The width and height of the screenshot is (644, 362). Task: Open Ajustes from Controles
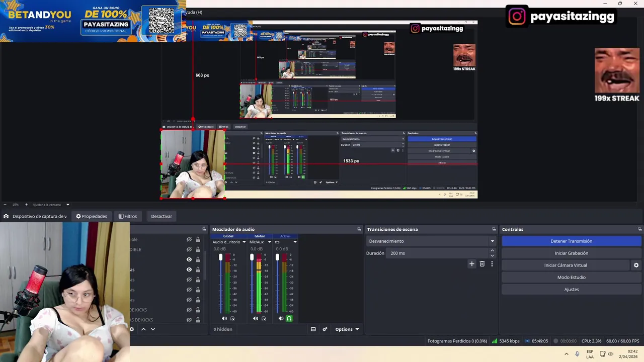point(571,290)
